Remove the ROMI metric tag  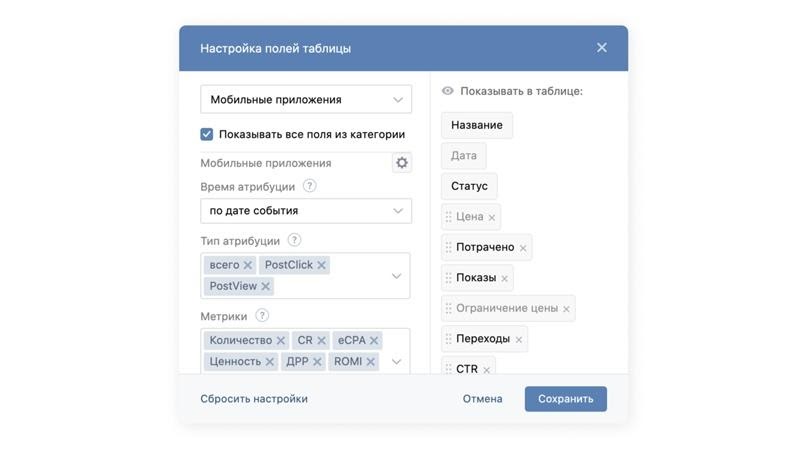point(371,362)
